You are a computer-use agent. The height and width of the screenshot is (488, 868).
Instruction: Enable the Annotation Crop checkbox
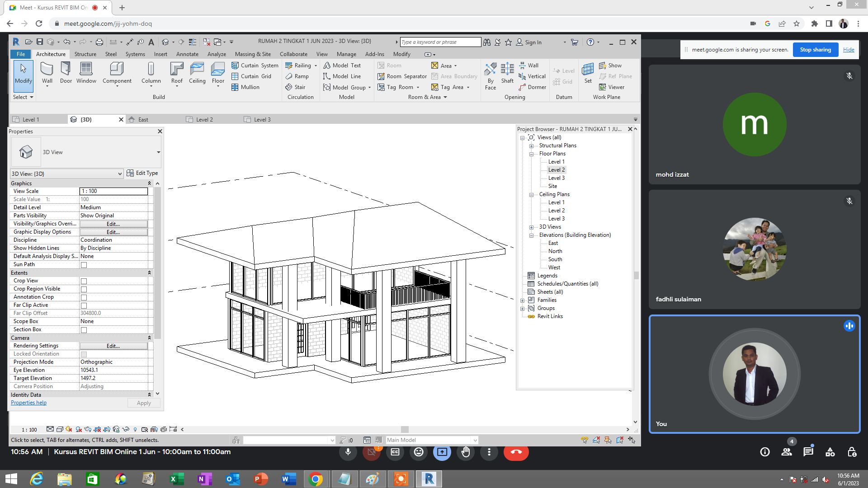84,297
